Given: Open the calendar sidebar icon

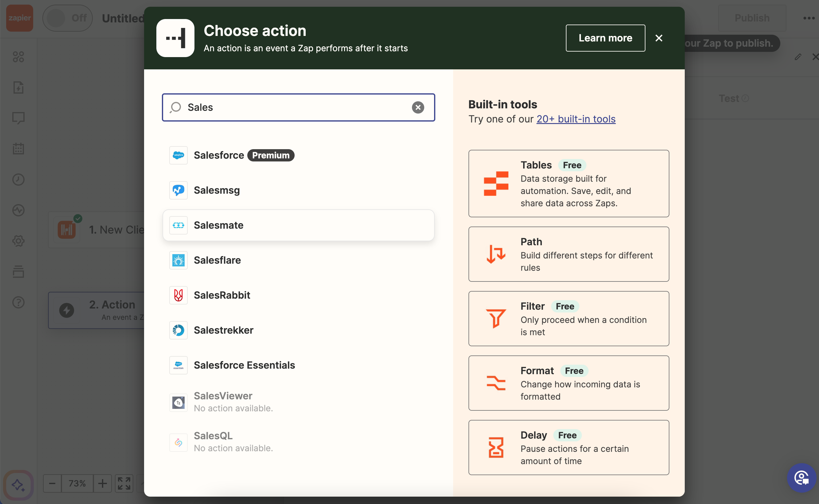Looking at the screenshot, I should point(18,149).
